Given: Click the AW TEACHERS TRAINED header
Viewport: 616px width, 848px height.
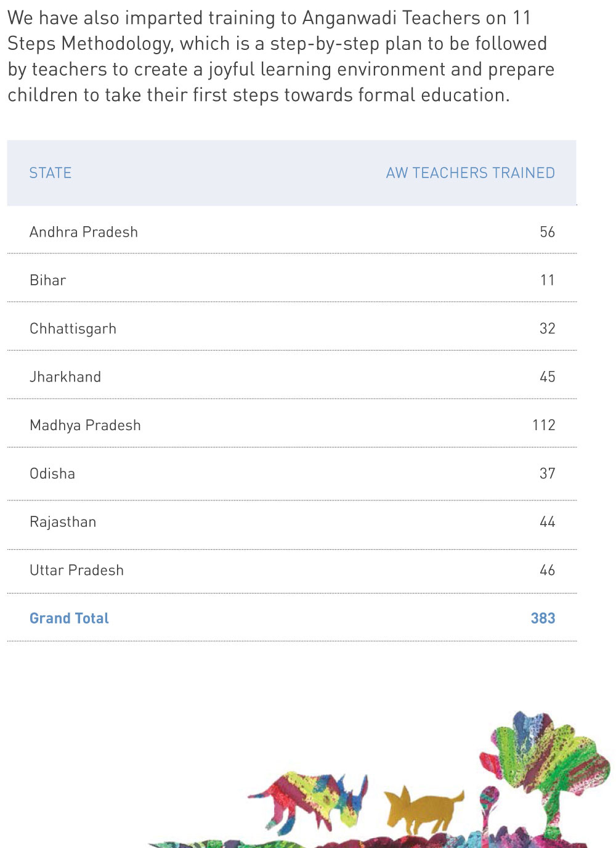Looking at the screenshot, I should (x=471, y=173).
